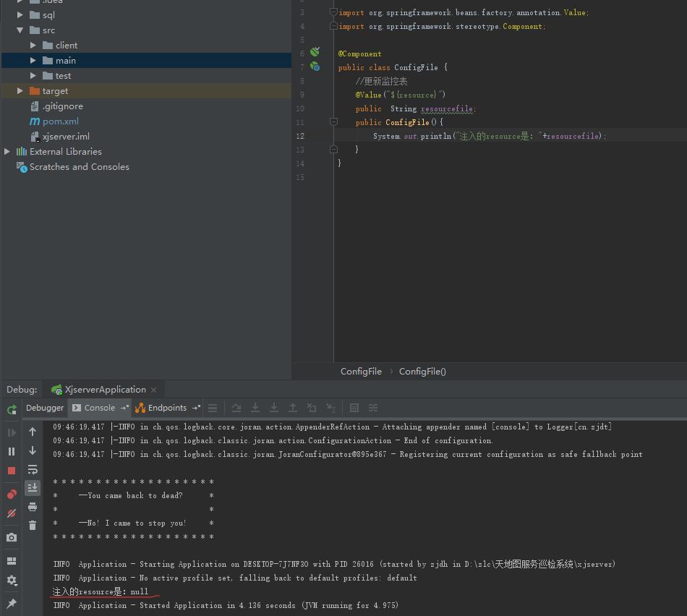Open pom.xml file
The height and width of the screenshot is (616, 687).
61,121
